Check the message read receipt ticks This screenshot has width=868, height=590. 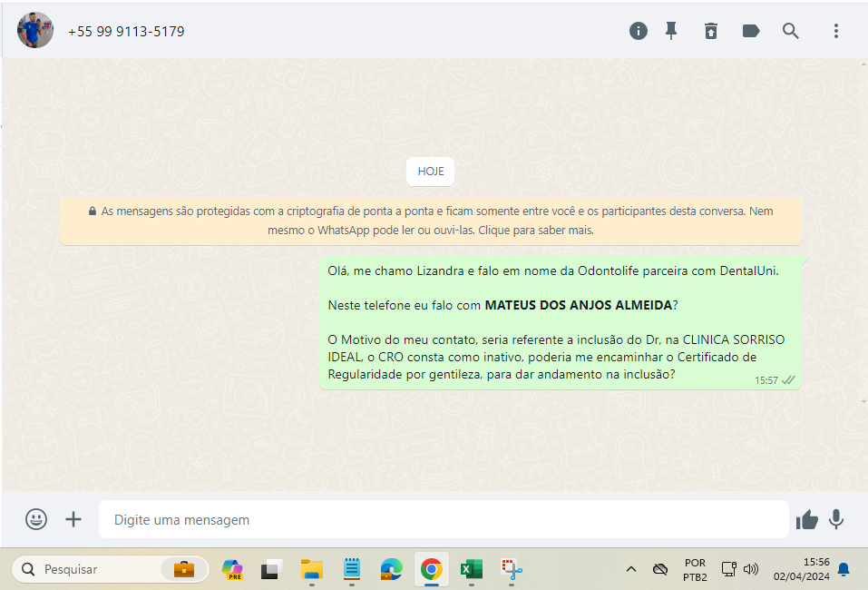[x=788, y=380]
